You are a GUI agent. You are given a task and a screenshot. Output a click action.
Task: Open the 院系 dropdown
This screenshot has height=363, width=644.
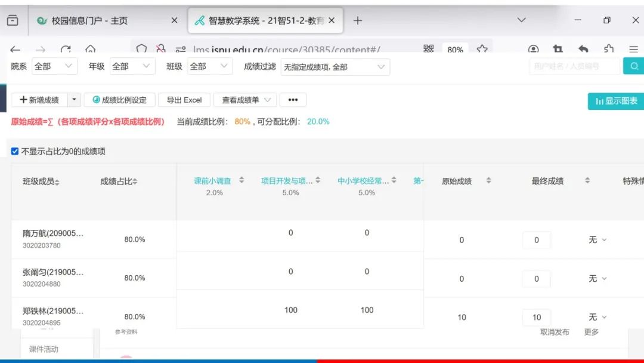coord(54,66)
